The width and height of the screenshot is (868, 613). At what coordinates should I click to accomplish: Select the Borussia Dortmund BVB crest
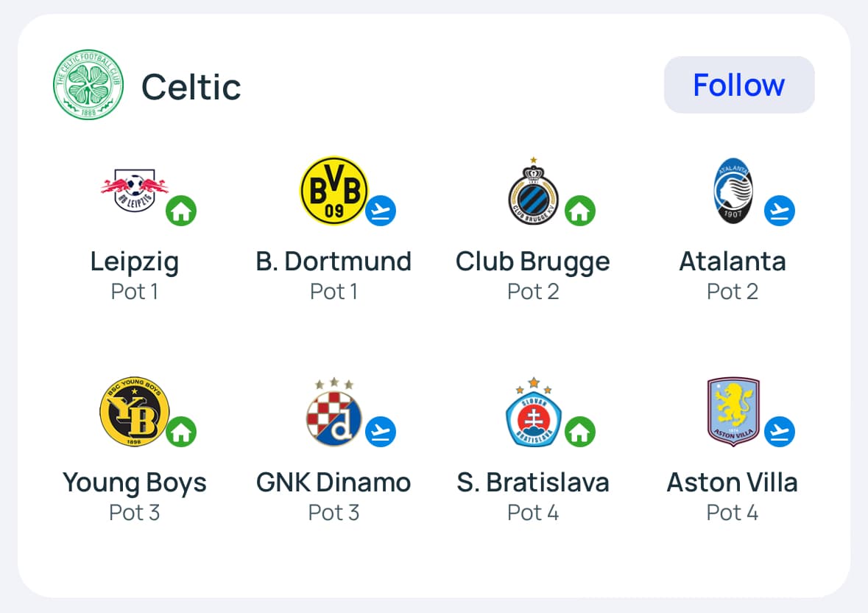click(x=334, y=191)
